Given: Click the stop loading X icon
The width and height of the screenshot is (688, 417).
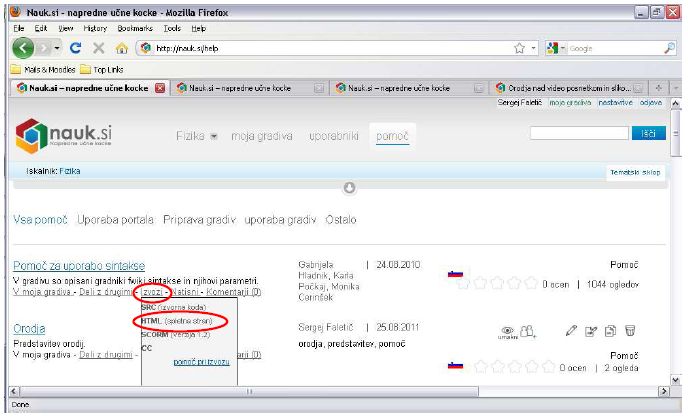Looking at the screenshot, I should click(98, 48).
